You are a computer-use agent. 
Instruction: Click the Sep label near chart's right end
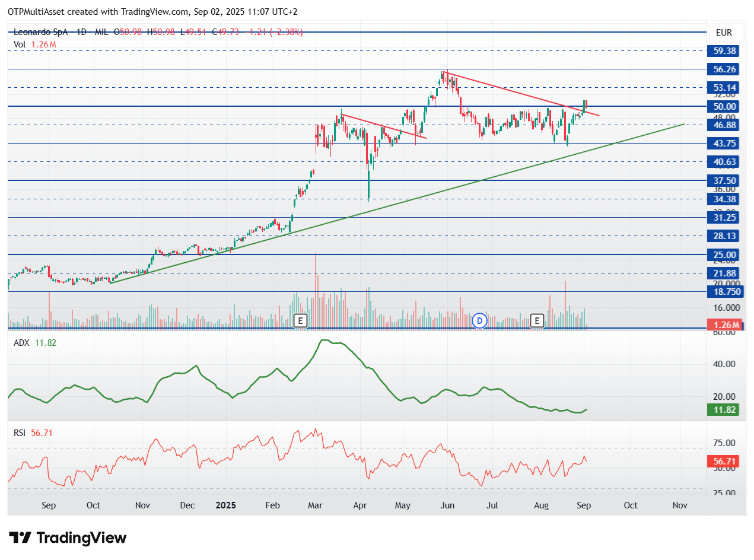click(584, 505)
